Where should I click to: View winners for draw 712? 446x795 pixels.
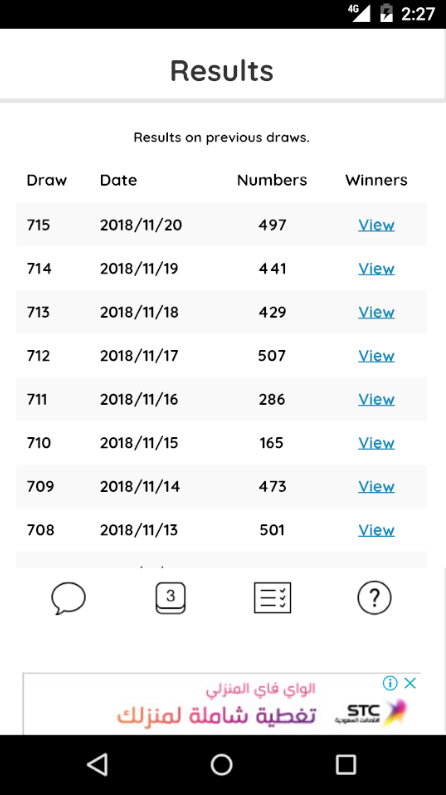pos(376,355)
